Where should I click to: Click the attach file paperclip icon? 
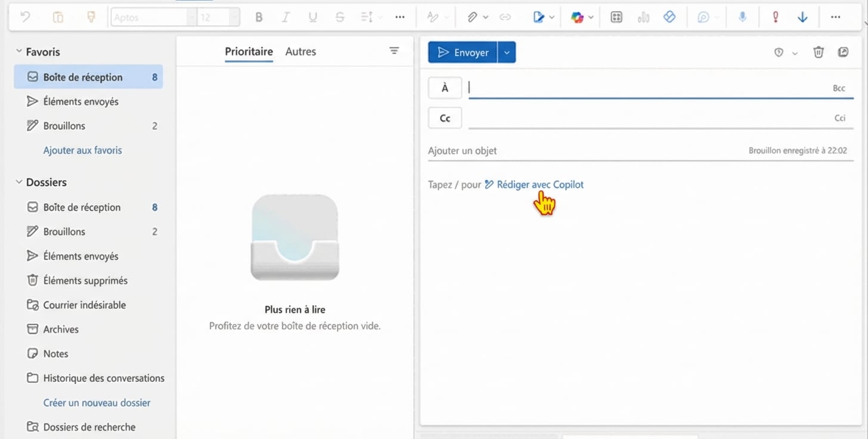coord(472,17)
